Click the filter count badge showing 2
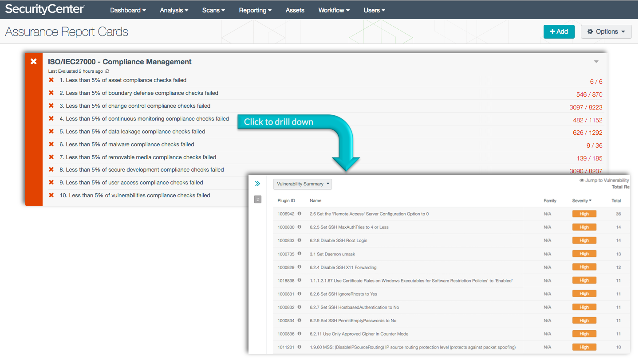Viewport: 639px width, 364px height. 257,200
